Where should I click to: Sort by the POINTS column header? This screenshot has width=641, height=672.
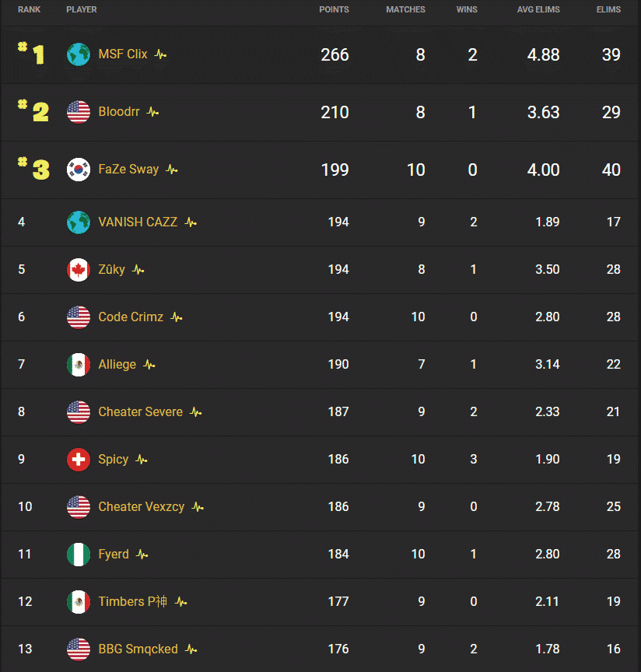pyautogui.click(x=334, y=9)
